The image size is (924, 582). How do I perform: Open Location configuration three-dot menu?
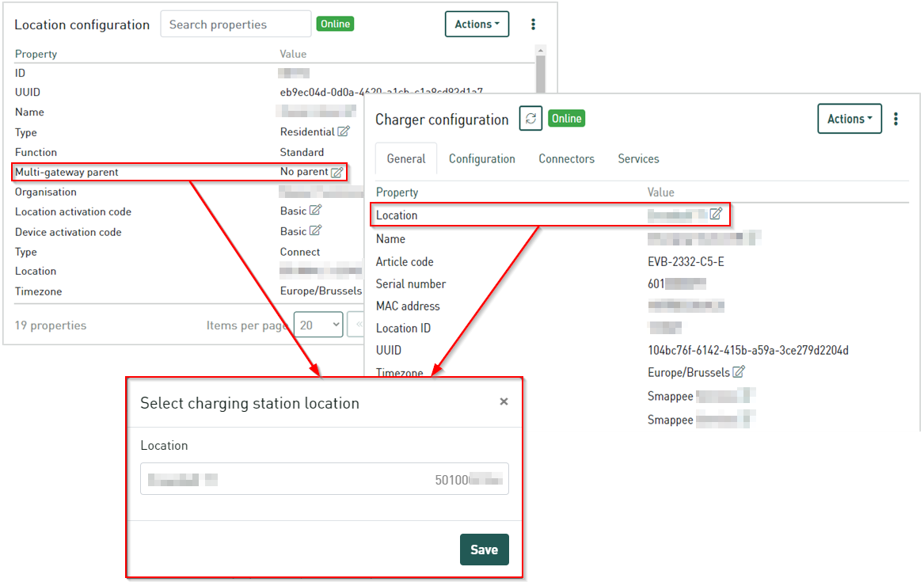[x=534, y=25]
